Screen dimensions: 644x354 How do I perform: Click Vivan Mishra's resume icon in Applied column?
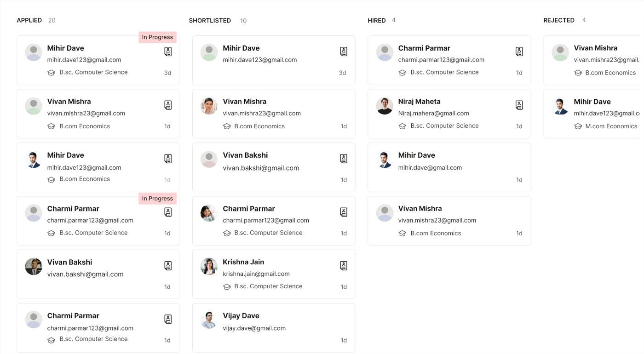pyautogui.click(x=168, y=105)
